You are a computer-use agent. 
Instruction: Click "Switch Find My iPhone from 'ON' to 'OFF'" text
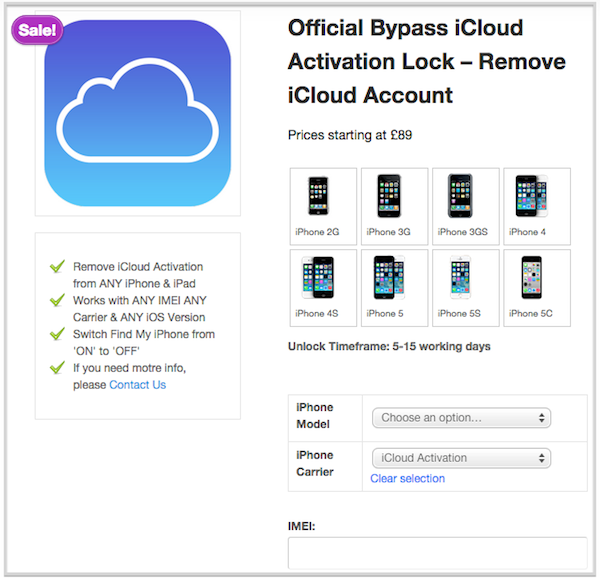(144, 342)
